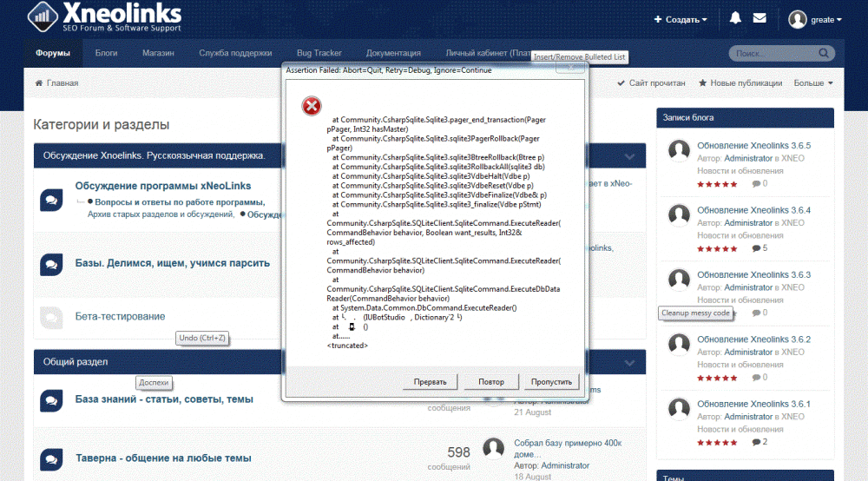This screenshot has width=868, height=481.
Task: Open the Bug Tracker tab
Action: tap(319, 53)
